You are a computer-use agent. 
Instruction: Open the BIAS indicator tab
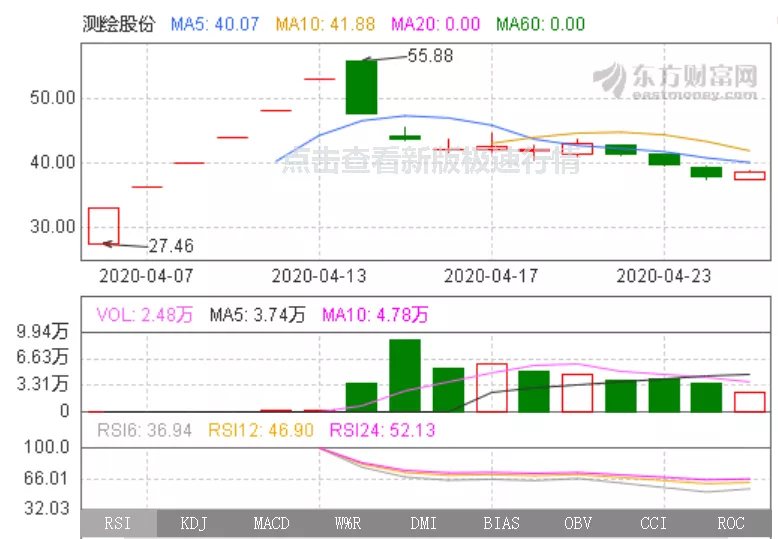point(501,524)
